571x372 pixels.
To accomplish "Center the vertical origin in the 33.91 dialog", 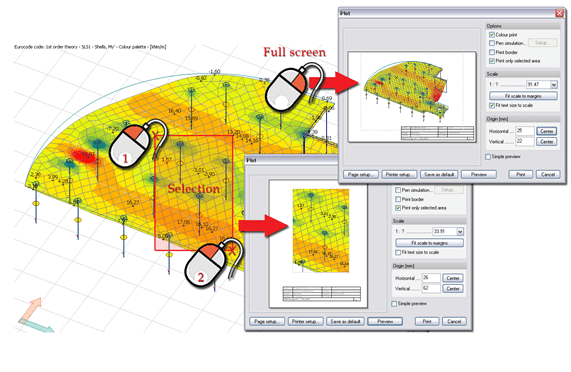I will pyautogui.click(x=453, y=289).
